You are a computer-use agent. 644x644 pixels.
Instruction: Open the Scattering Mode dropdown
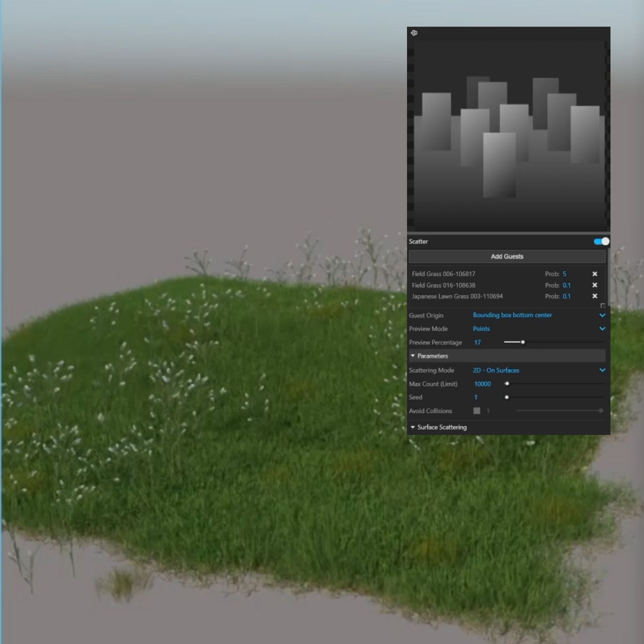point(602,370)
